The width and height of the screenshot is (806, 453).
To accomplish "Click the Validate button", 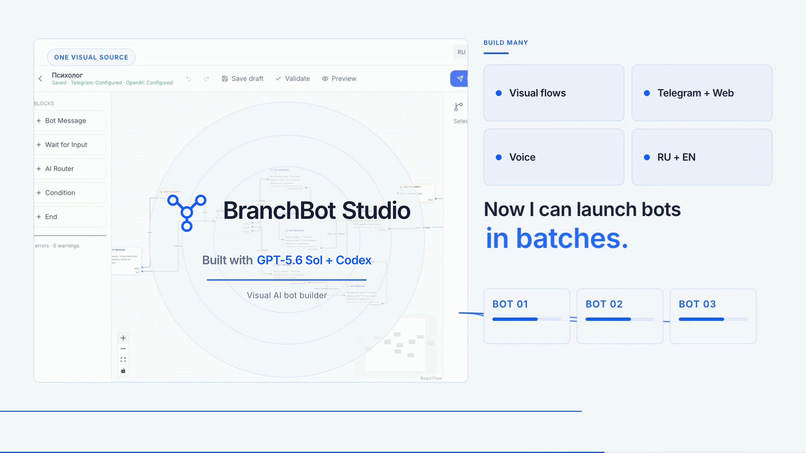I will tap(292, 79).
